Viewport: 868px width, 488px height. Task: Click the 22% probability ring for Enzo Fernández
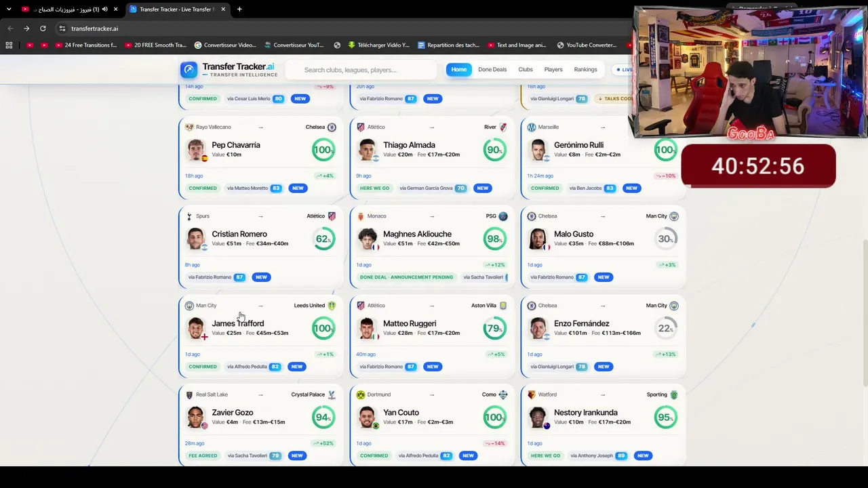click(666, 328)
